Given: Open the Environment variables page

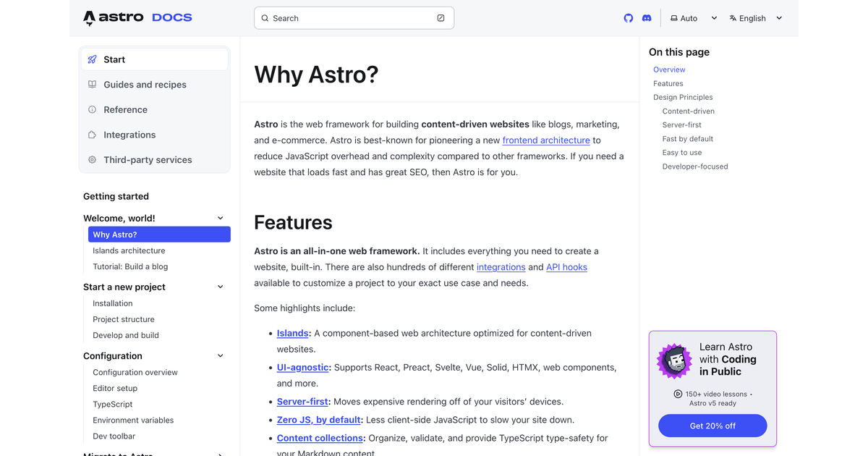Looking at the screenshot, I should (x=133, y=420).
